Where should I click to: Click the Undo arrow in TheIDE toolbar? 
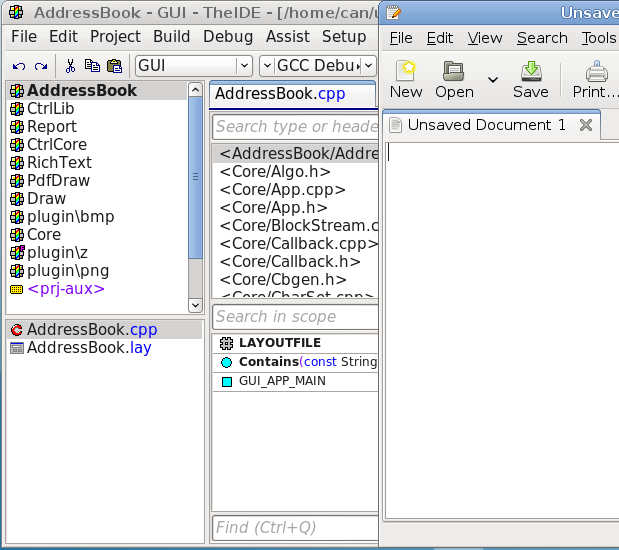19,66
